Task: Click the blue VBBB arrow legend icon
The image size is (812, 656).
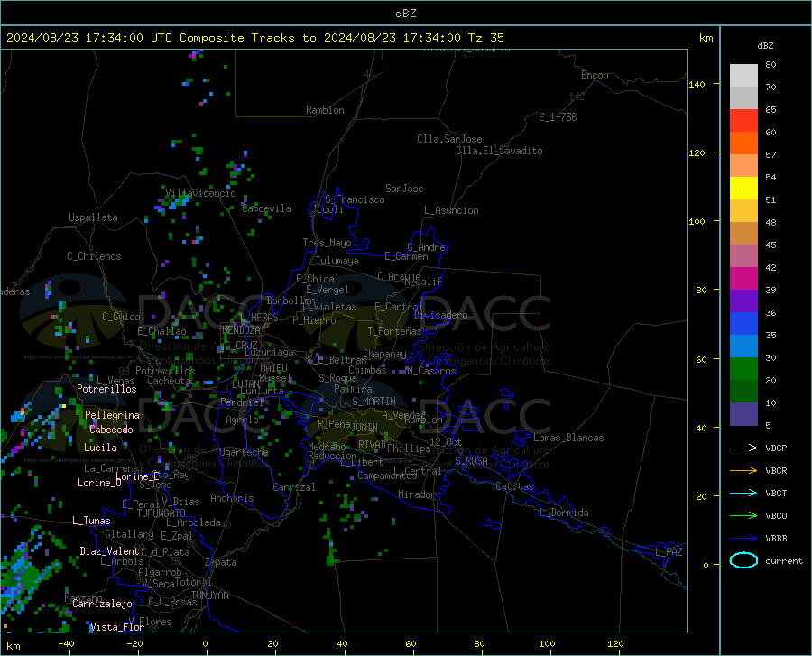Action: (x=743, y=539)
